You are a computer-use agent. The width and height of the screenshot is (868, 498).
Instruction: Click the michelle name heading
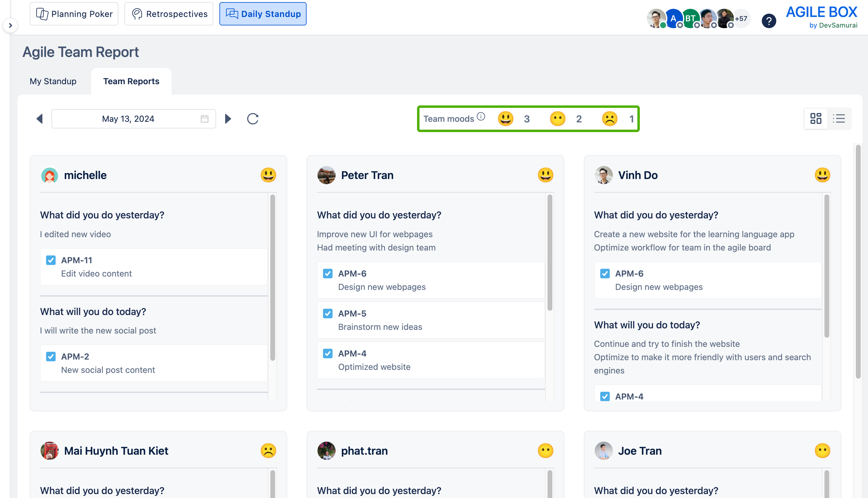85,175
